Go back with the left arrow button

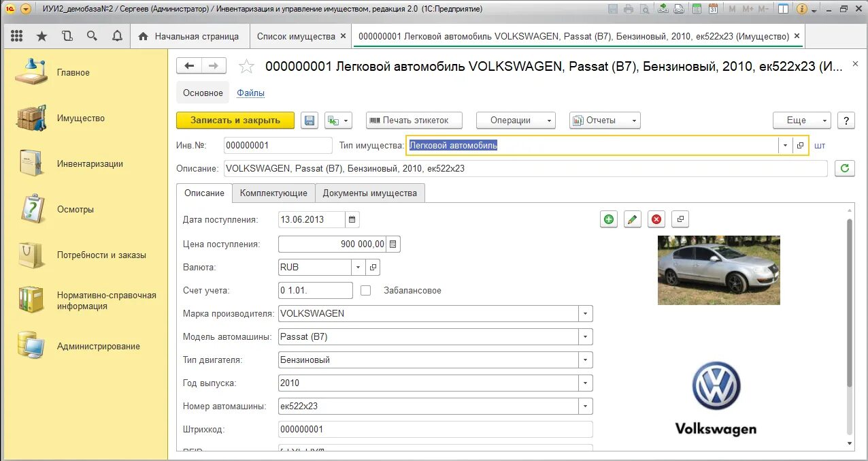tap(189, 65)
